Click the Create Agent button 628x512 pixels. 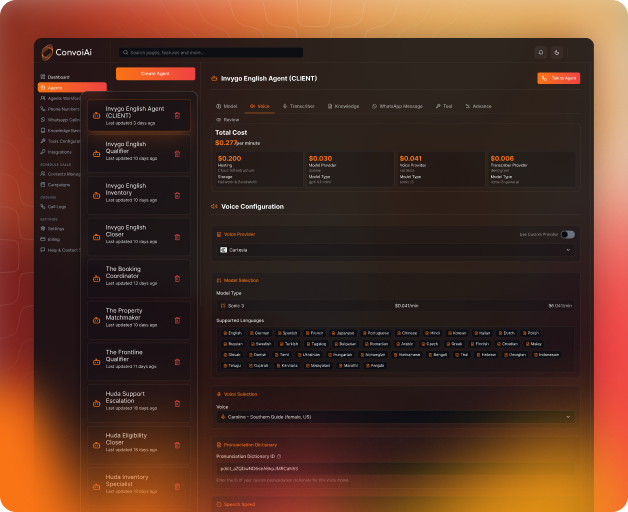pyautogui.click(x=155, y=74)
